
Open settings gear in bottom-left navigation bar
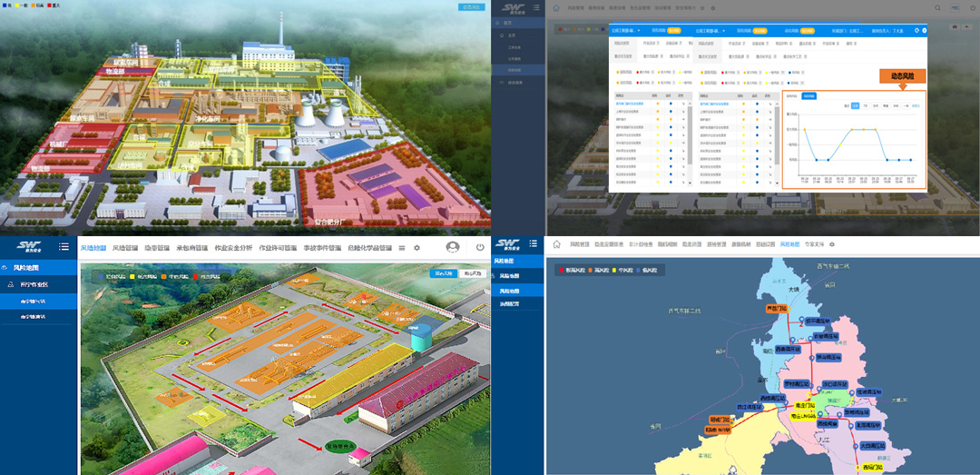(416, 248)
